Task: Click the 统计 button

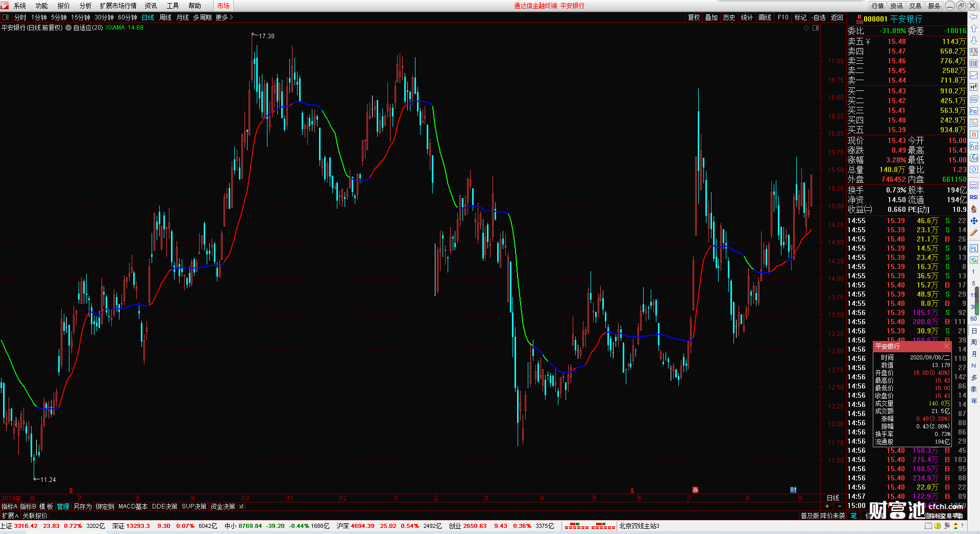Action: (747, 17)
